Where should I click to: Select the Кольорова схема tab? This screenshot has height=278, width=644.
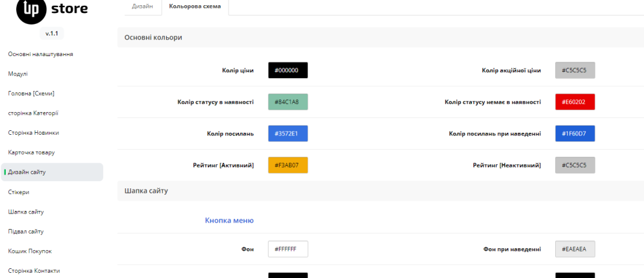coord(194,6)
